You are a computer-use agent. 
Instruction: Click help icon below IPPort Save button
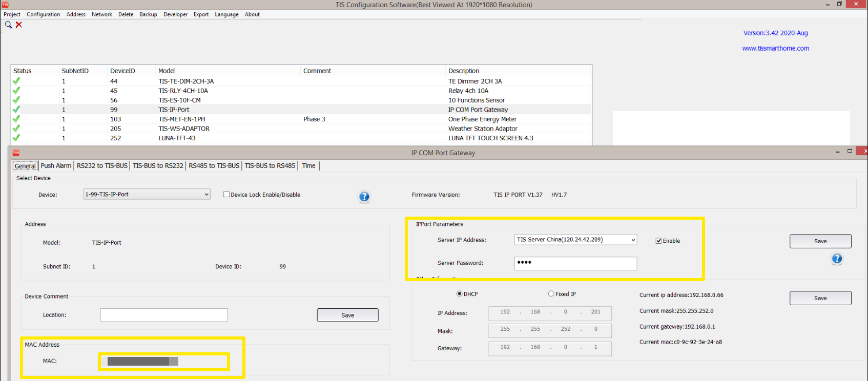coord(836,259)
